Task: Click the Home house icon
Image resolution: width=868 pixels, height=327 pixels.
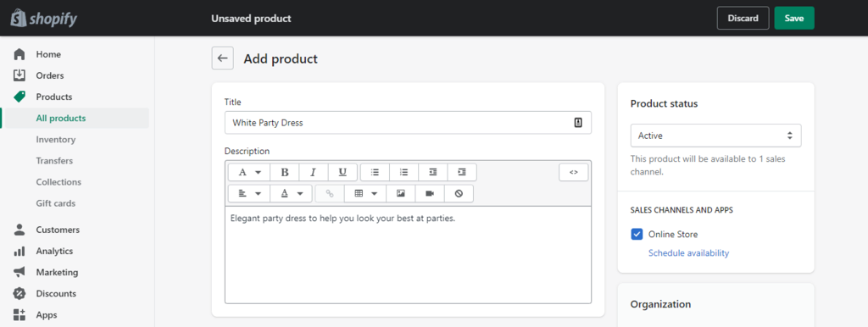Action: tap(19, 54)
